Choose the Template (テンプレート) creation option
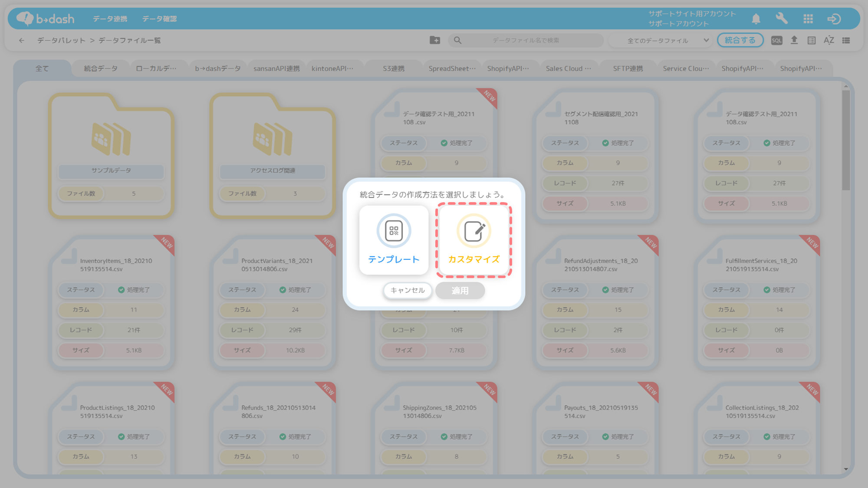The height and width of the screenshot is (488, 868). click(x=394, y=240)
